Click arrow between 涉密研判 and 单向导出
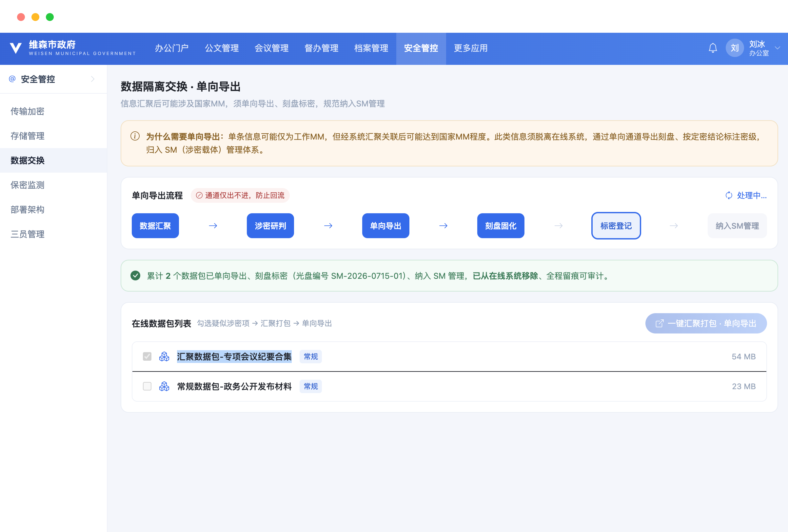 coord(328,226)
